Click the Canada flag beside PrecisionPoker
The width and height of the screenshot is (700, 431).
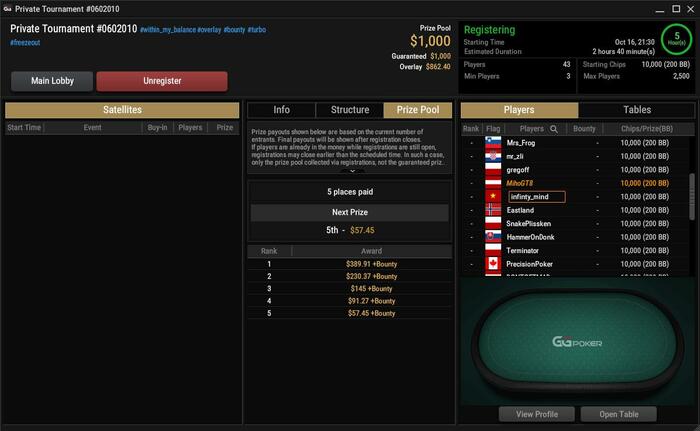click(x=493, y=264)
